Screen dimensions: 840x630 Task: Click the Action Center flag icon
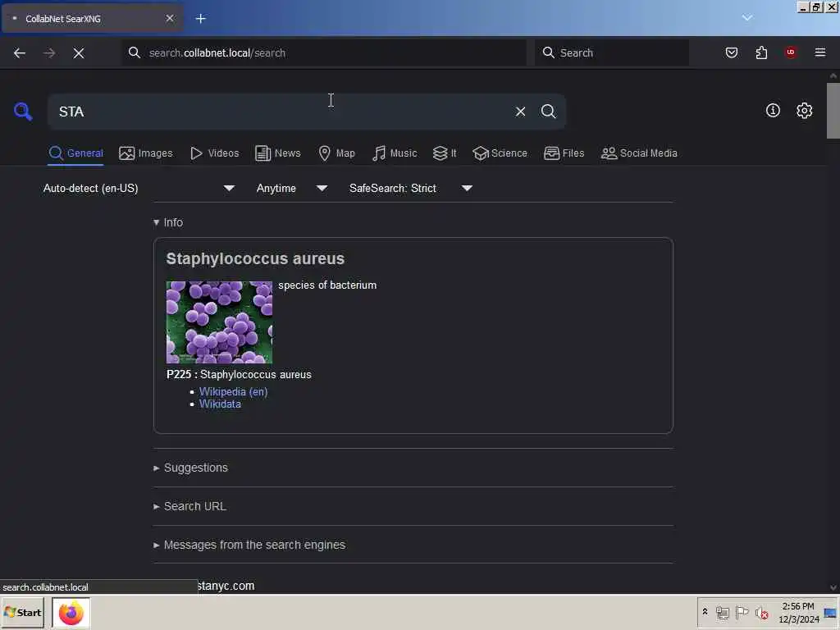click(742, 612)
